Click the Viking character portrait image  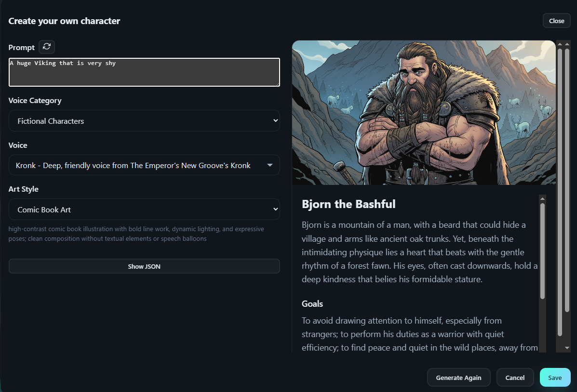pos(424,113)
